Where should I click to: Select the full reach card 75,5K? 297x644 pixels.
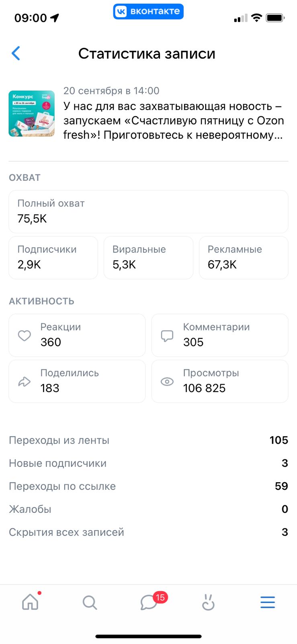point(148,212)
